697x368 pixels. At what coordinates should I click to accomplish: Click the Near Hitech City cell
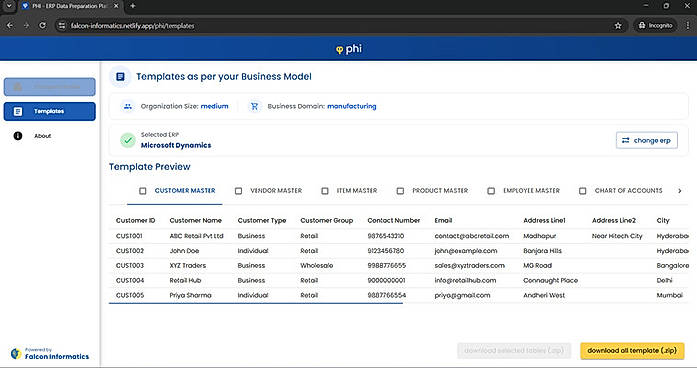(617, 236)
